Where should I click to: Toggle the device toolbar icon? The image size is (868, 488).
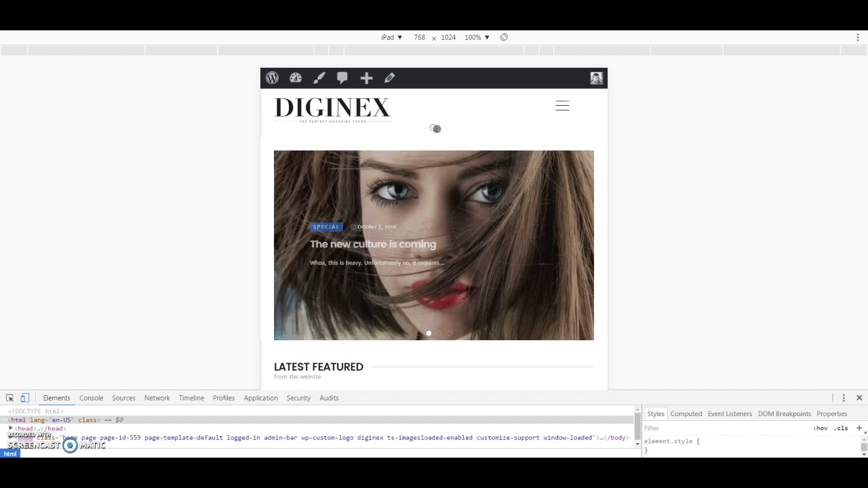tap(25, 398)
